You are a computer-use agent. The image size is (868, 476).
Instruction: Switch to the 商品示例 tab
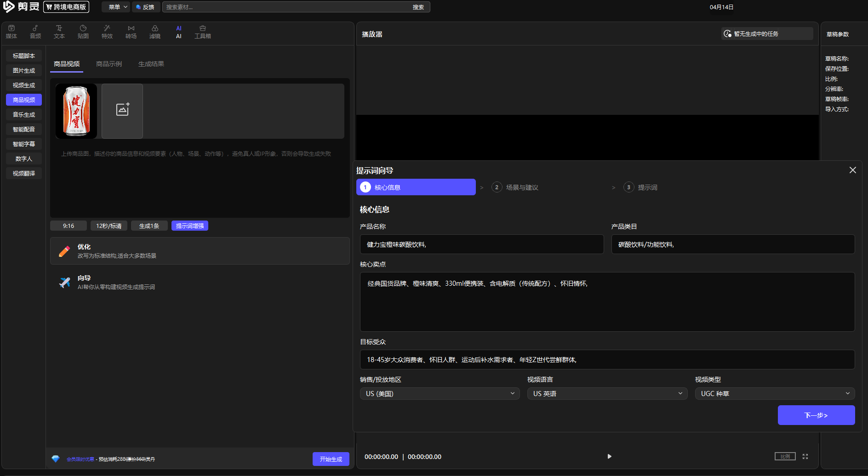109,64
